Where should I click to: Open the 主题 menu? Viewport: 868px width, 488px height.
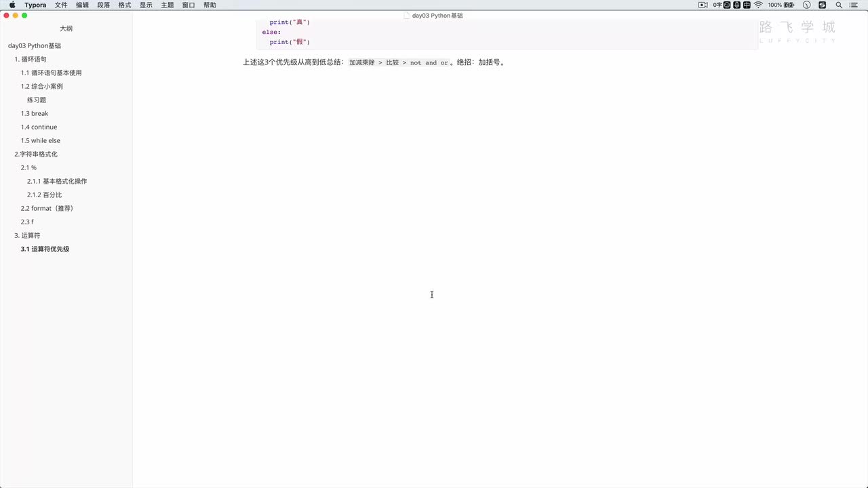(167, 5)
